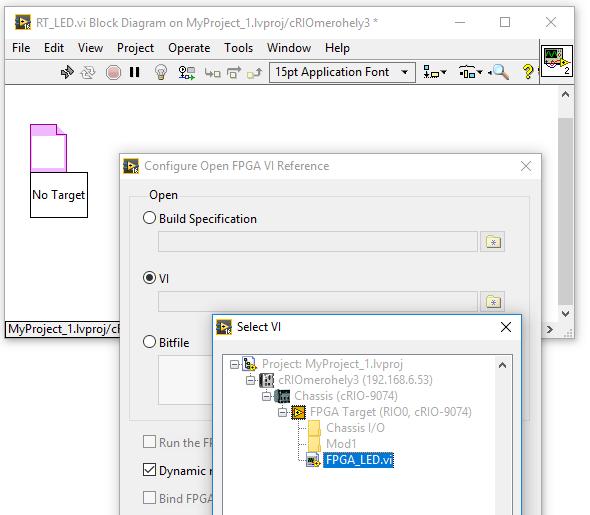
Task: Uncheck the Dynamic mode checkbox
Action: pyautogui.click(x=149, y=469)
